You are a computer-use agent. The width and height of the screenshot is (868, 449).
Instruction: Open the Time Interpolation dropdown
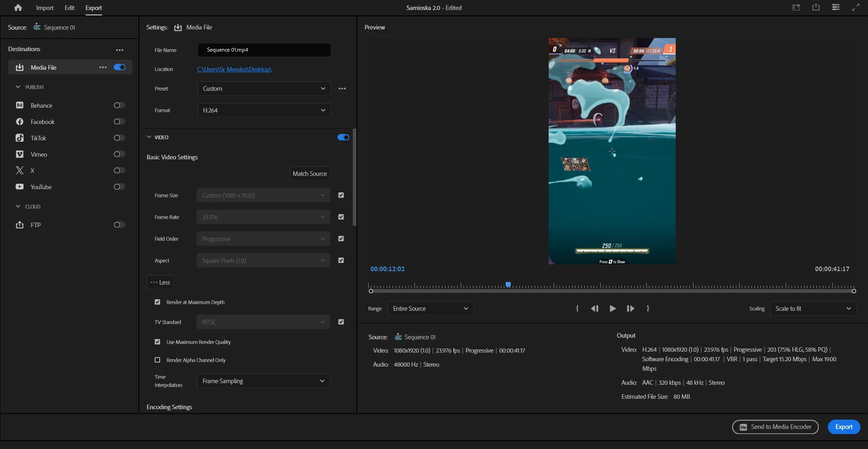[x=263, y=381]
